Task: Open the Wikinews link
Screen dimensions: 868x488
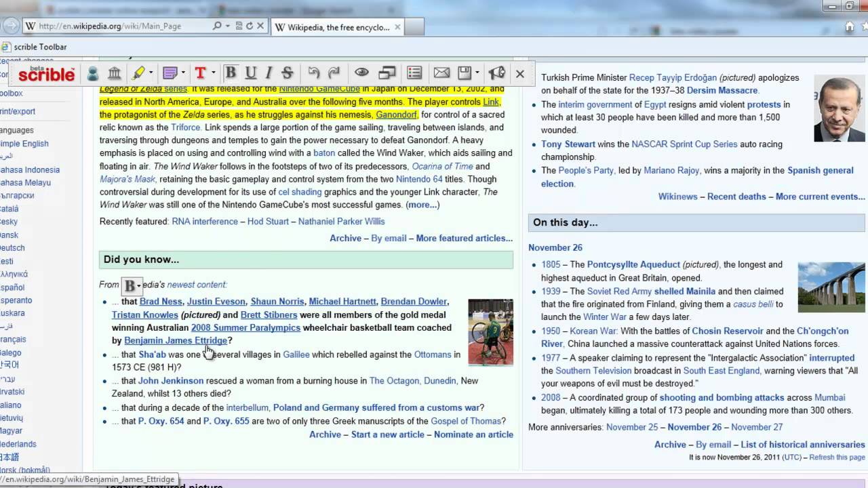Action: click(x=677, y=197)
